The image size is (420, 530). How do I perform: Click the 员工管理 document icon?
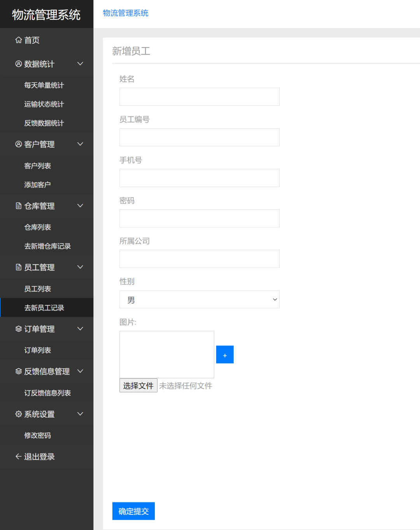coord(18,267)
